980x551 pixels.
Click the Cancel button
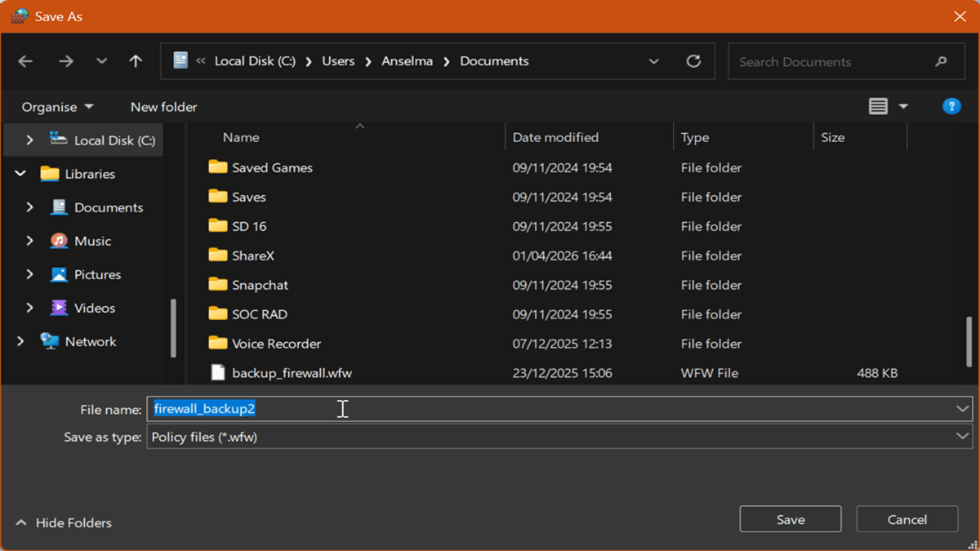(x=906, y=519)
